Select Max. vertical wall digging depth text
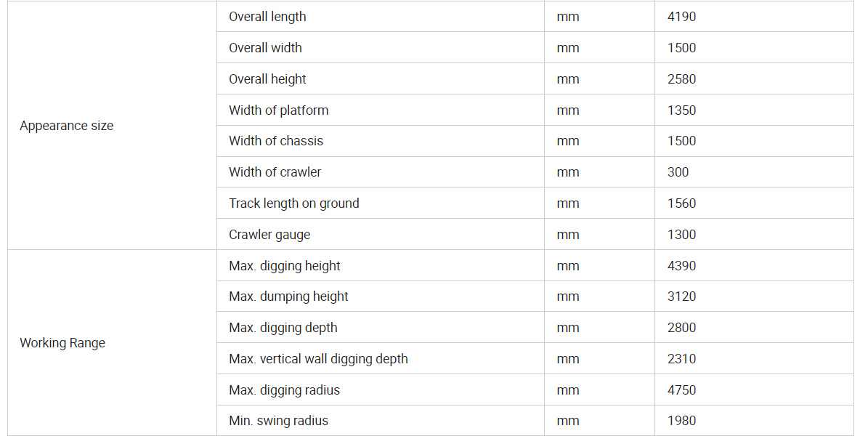This screenshot has height=444, width=868. [318, 359]
